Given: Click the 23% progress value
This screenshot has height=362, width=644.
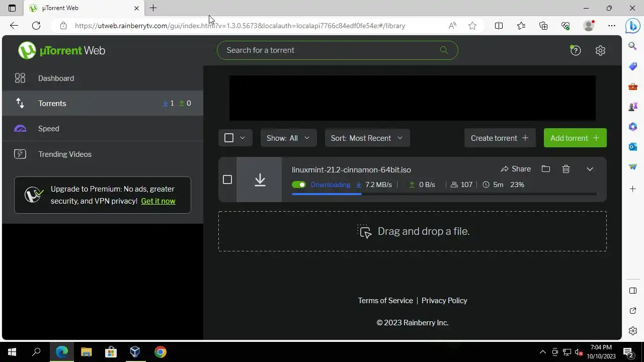Looking at the screenshot, I should click(x=517, y=185).
